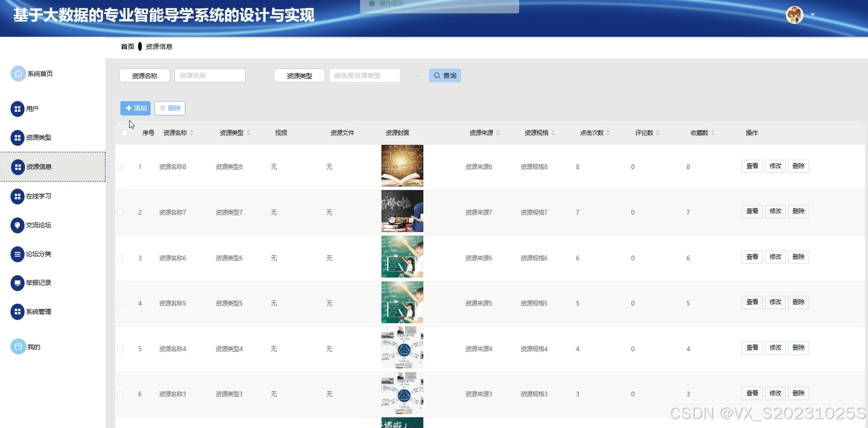The image size is (868, 428).
Task: Open the 我的 sidebar icon
Action: (x=18, y=347)
